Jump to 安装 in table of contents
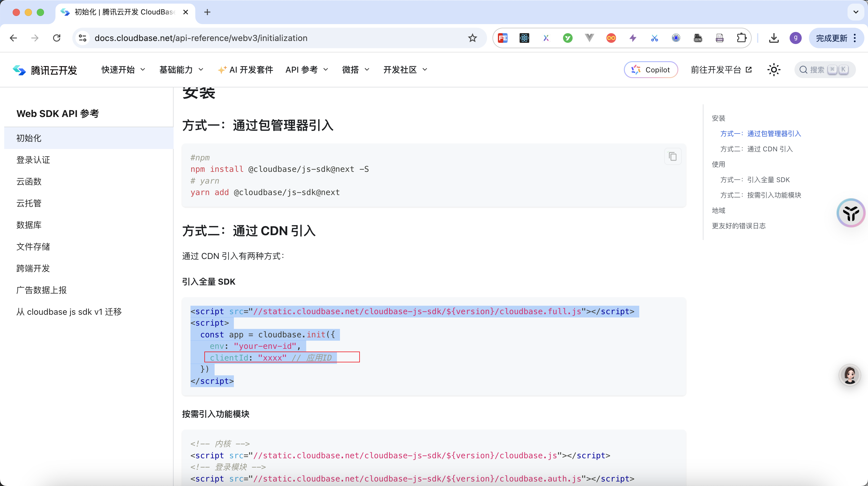 point(719,118)
